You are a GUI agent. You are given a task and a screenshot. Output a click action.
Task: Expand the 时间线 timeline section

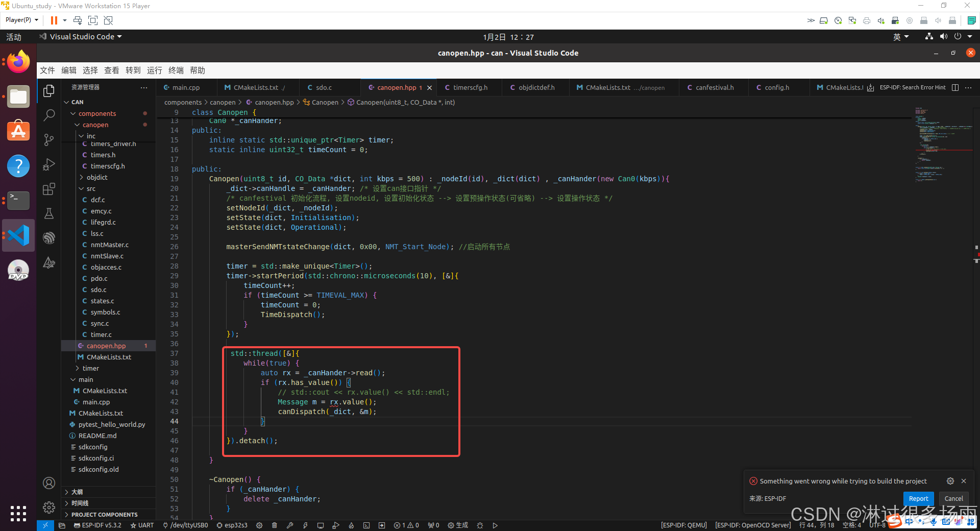[108, 503]
